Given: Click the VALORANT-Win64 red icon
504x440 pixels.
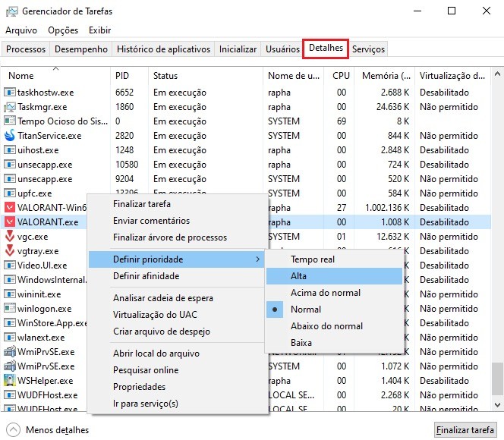Looking at the screenshot, I should (10, 207).
